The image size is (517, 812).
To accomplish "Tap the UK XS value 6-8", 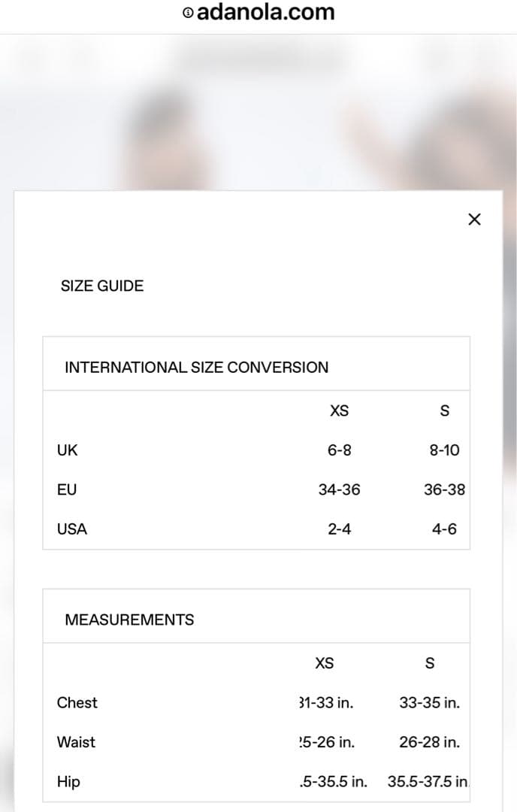I will point(340,450).
